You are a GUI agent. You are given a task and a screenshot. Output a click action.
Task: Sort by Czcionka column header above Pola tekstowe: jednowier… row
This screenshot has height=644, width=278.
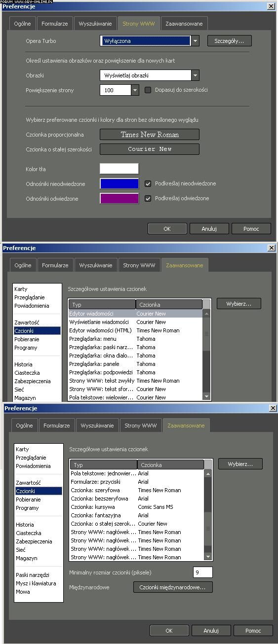tap(170, 465)
